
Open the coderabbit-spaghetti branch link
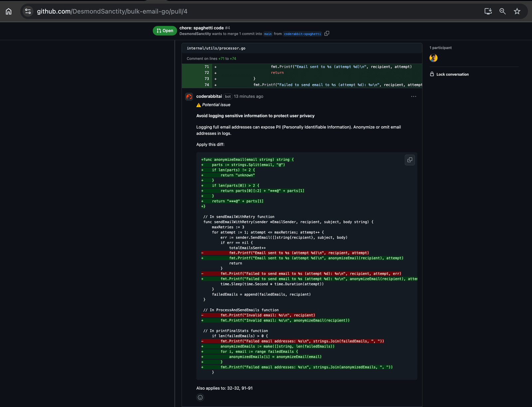tap(302, 34)
